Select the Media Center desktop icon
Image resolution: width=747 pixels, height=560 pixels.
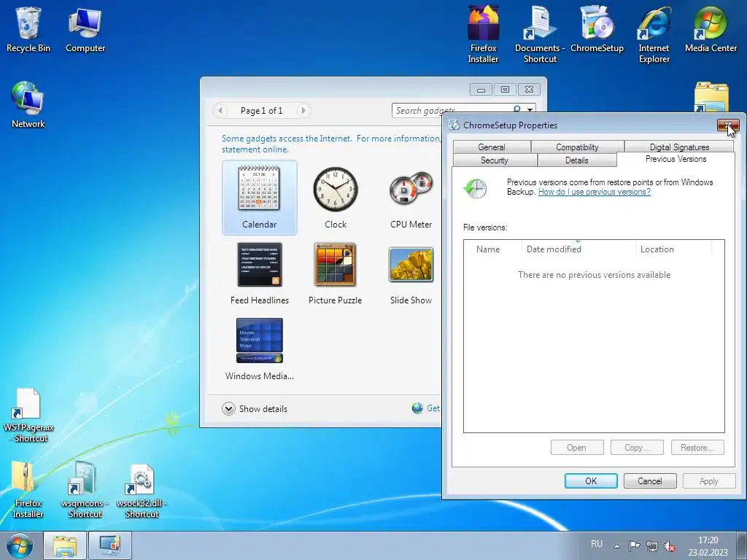[711, 28]
